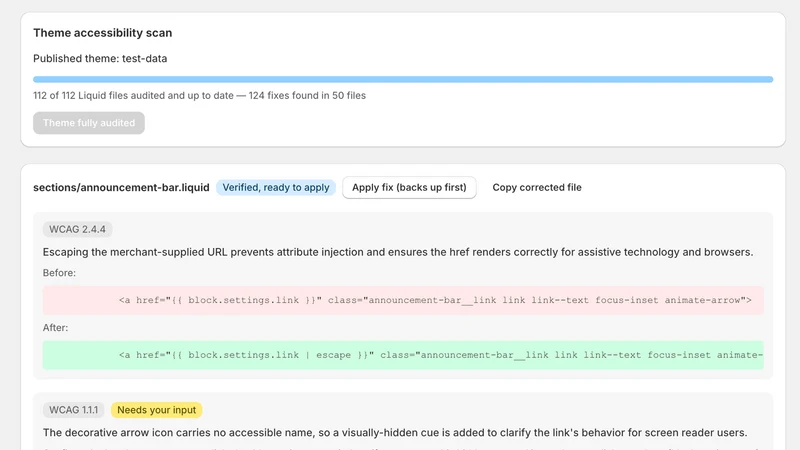Apply fix (backs up first) for announcement-bar
This screenshot has width=800, height=450.
pos(409,187)
